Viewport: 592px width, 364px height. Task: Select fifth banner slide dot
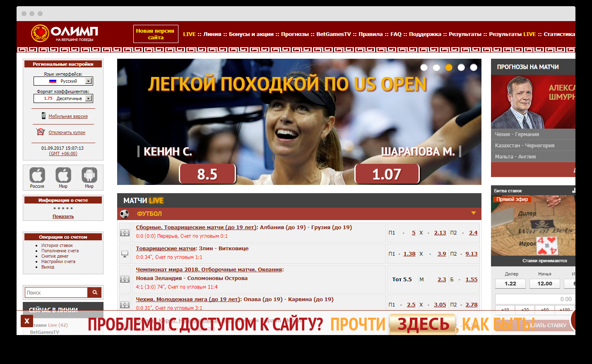click(474, 67)
